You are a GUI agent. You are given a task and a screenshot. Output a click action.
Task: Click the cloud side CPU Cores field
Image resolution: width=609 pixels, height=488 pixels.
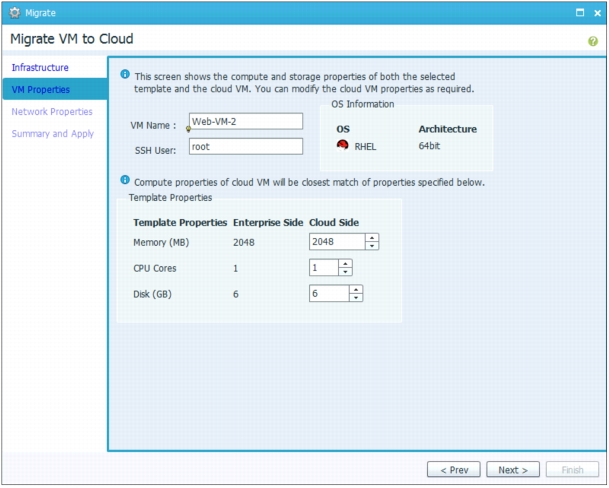point(324,268)
